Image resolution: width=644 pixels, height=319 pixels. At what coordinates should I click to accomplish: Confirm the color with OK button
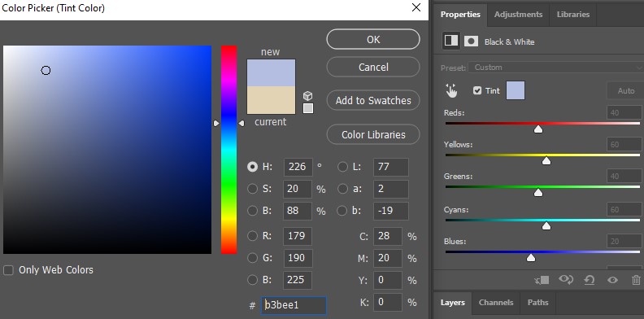point(373,39)
